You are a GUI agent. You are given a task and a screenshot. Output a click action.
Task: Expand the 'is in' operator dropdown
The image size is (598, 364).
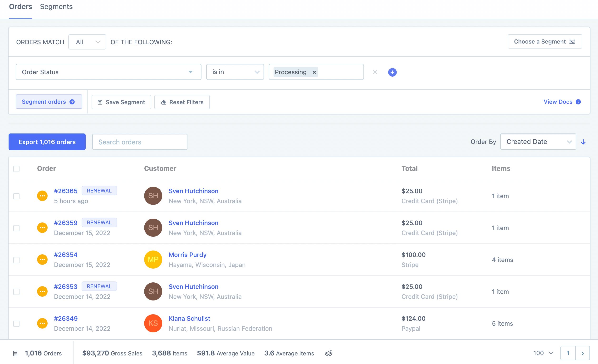tap(235, 72)
